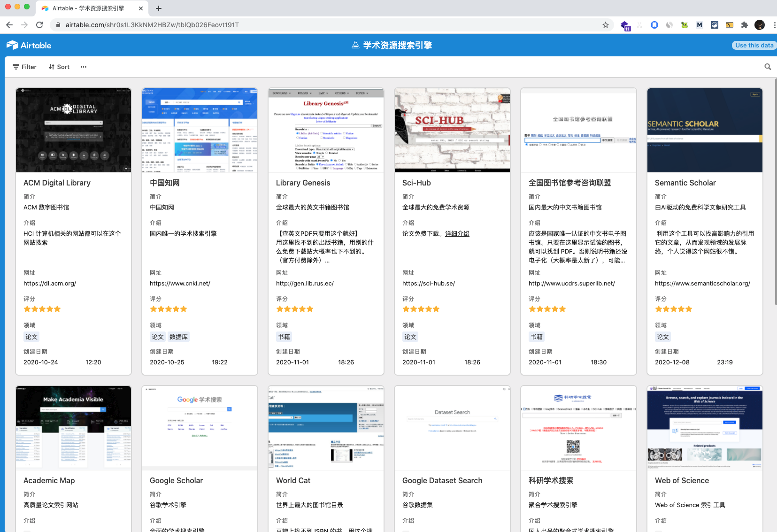Image resolution: width=777 pixels, height=532 pixels.
Task: Open the Google Dataset Search card thumbnail
Action: [x=452, y=428]
